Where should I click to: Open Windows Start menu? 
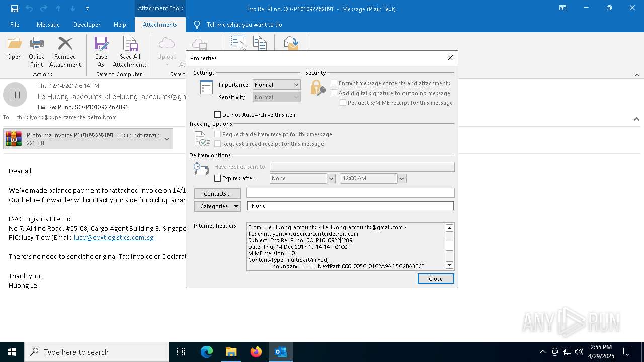[x=12, y=352]
